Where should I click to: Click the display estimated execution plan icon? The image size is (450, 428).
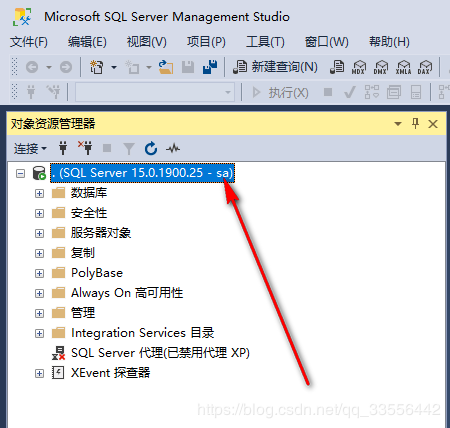pyautogui.click(x=372, y=92)
